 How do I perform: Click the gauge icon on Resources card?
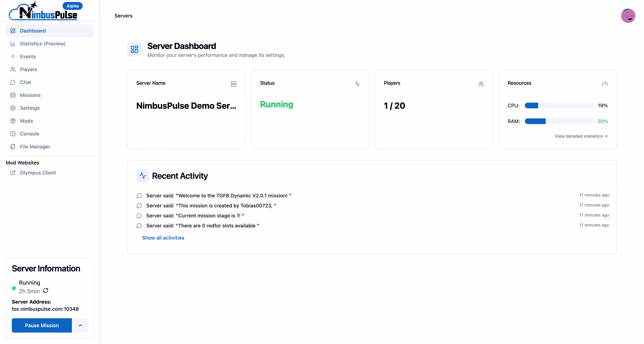pyautogui.click(x=605, y=84)
